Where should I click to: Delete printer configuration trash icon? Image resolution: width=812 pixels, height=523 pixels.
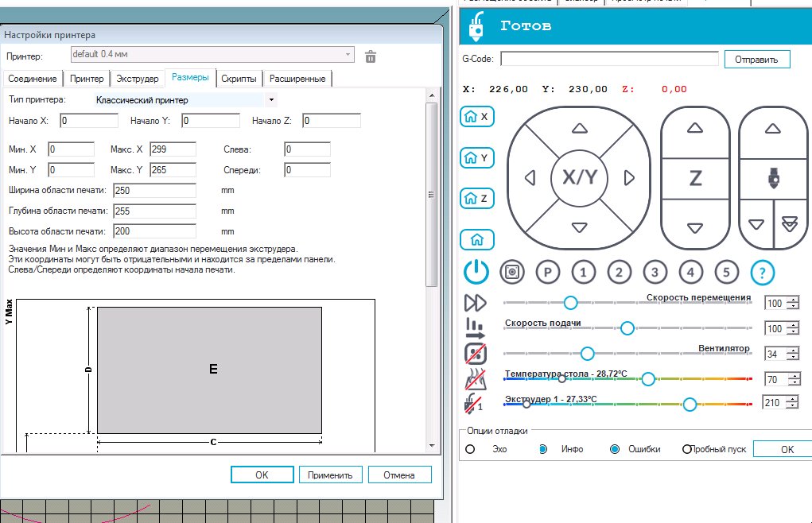[371, 56]
